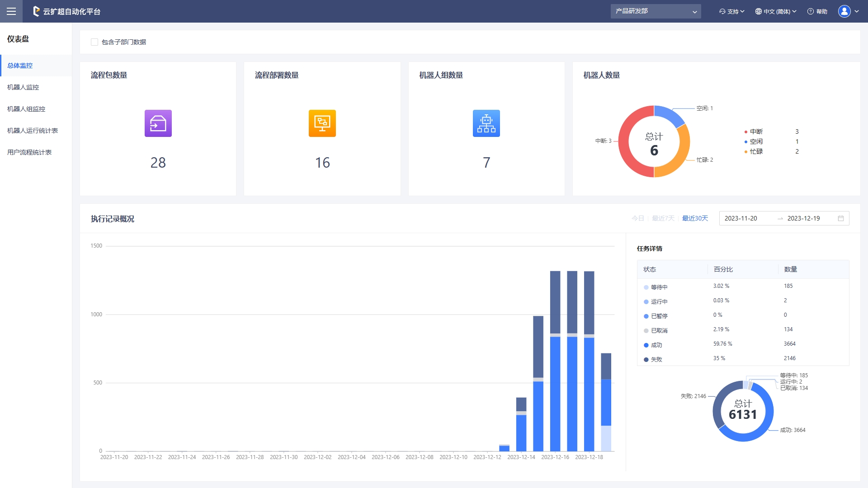The width and height of the screenshot is (868, 488).
Task: Click the 已取消 status row
Action: click(x=743, y=330)
